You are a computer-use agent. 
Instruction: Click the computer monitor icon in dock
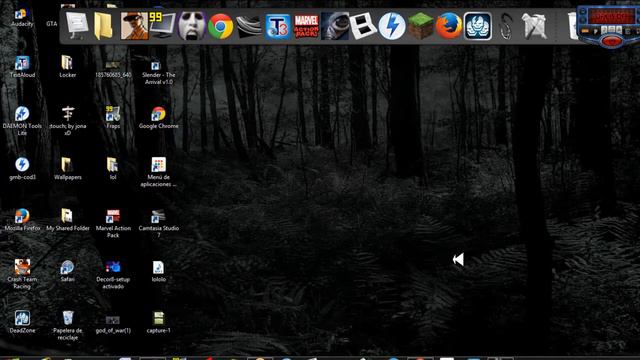tap(77, 26)
